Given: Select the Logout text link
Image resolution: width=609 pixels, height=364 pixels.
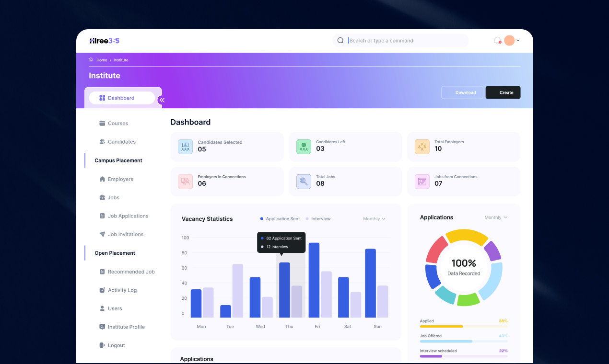Looking at the screenshot, I should click(117, 345).
